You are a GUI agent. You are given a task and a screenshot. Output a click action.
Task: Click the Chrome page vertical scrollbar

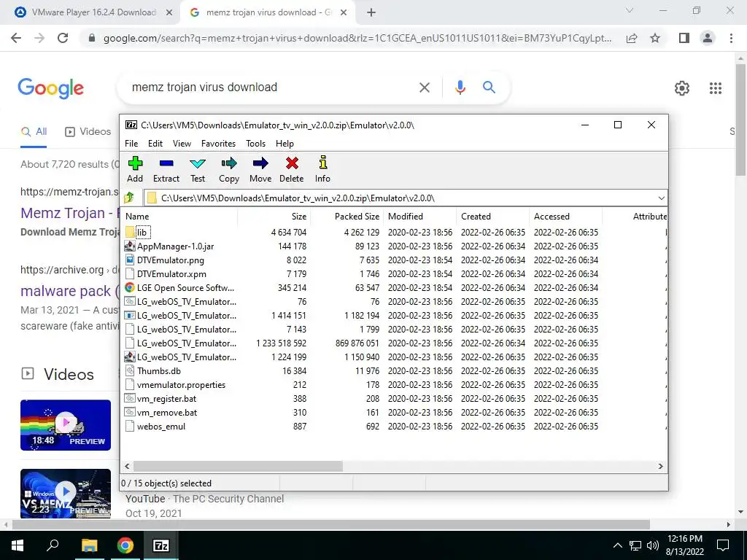tap(740, 120)
